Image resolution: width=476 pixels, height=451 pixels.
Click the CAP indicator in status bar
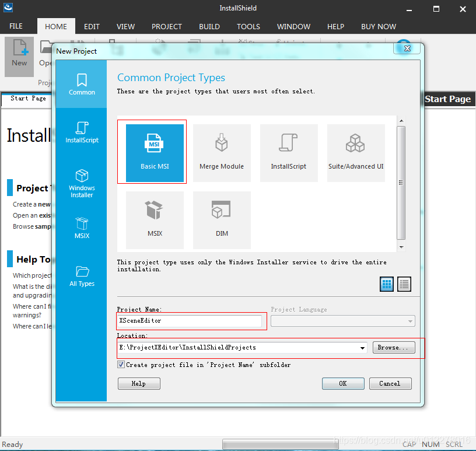(x=409, y=445)
